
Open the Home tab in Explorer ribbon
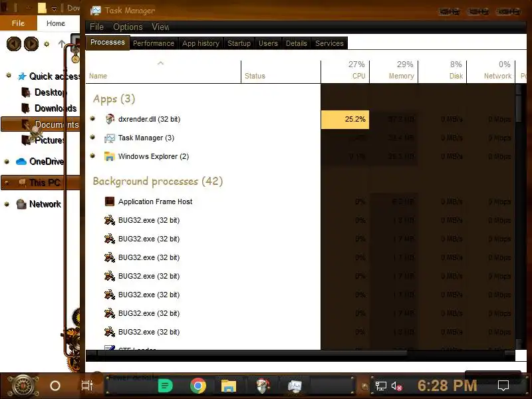coord(56,23)
